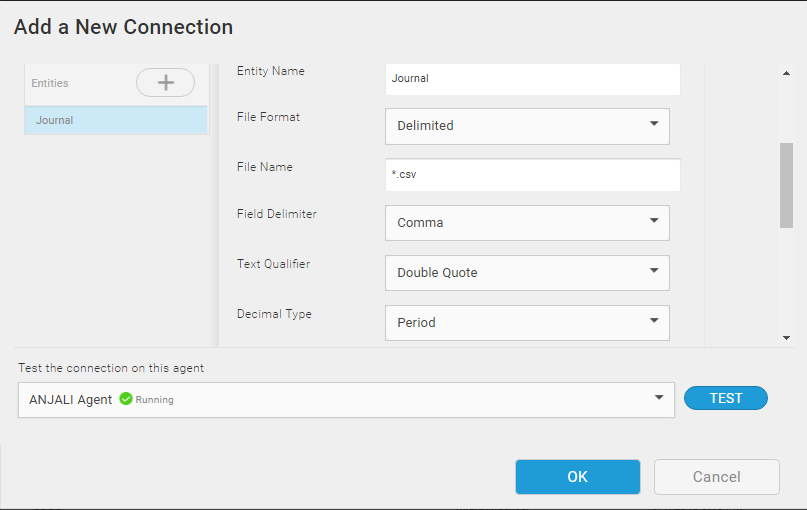Viewport: 807px width, 510px height.
Task: Confirm the dialog with OK
Action: 577,477
